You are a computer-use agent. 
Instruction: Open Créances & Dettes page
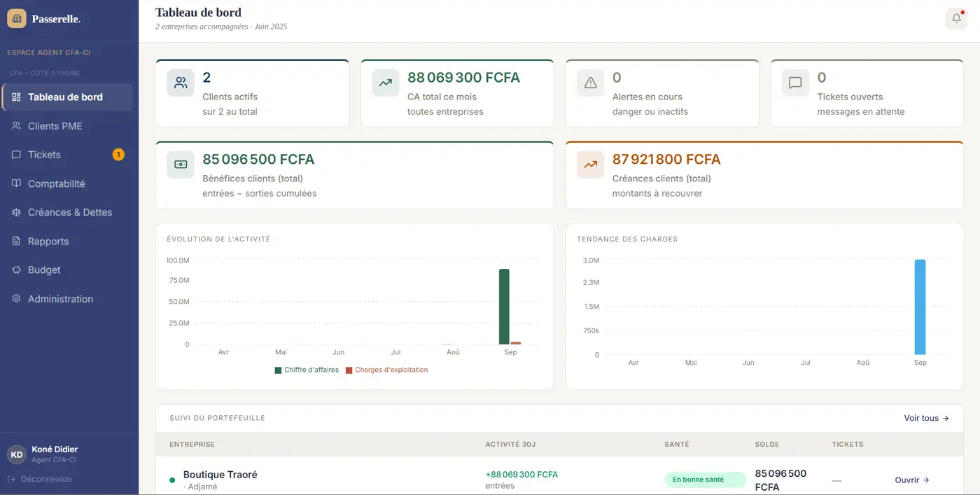67,212
